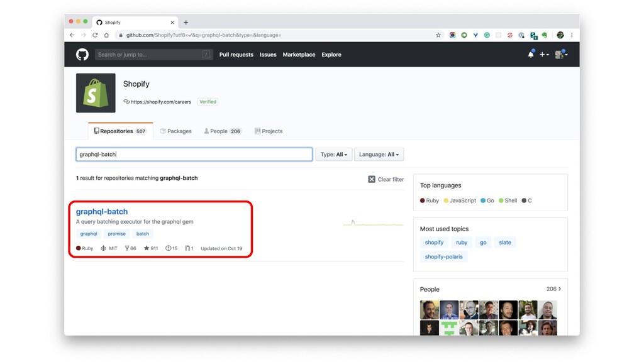Click the graphql-batch activity sparkline graph
The height and width of the screenshot is (362, 644).
(374, 223)
